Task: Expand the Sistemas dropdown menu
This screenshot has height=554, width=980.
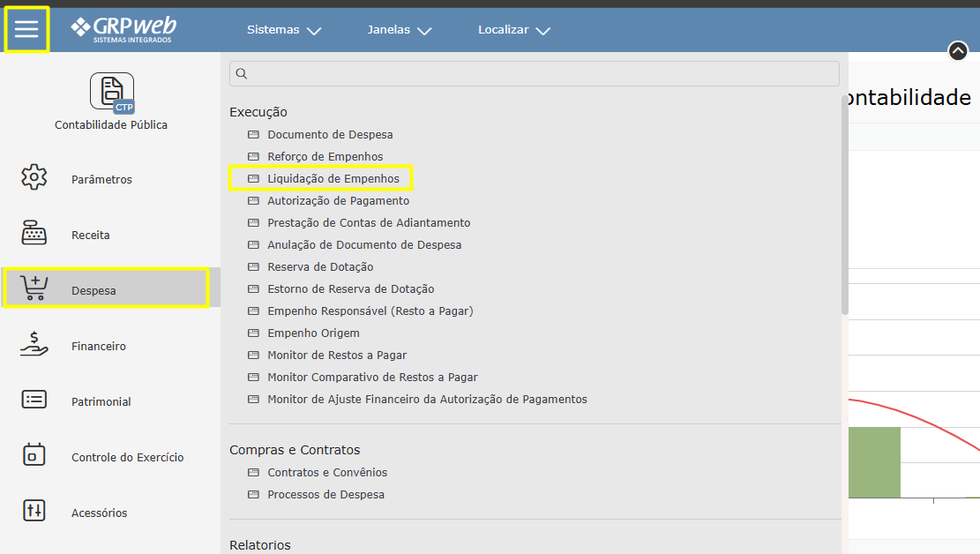Action: coord(283,30)
